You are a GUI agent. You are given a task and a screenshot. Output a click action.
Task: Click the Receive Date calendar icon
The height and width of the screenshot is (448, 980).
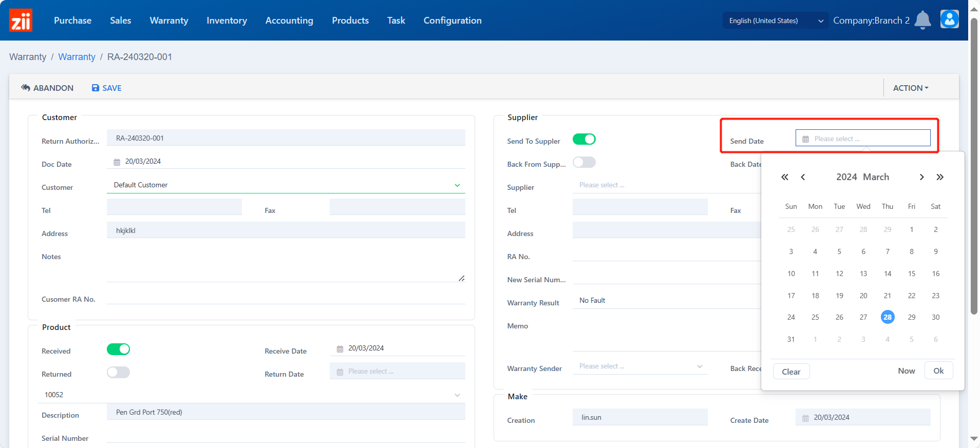click(x=340, y=348)
